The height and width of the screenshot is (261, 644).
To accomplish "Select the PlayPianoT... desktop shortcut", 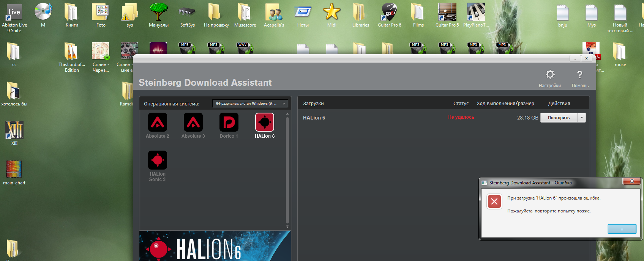I will pyautogui.click(x=476, y=15).
